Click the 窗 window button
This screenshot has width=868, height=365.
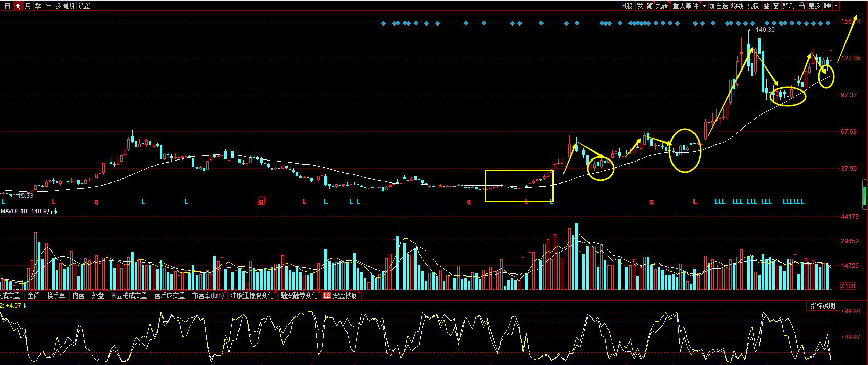776,6
